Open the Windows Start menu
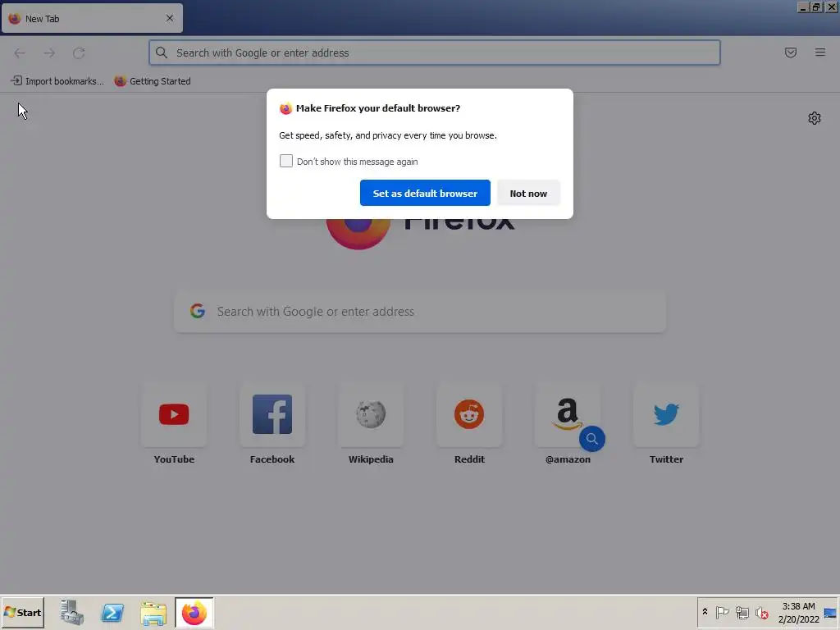This screenshot has height=630, width=840. click(x=22, y=612)
